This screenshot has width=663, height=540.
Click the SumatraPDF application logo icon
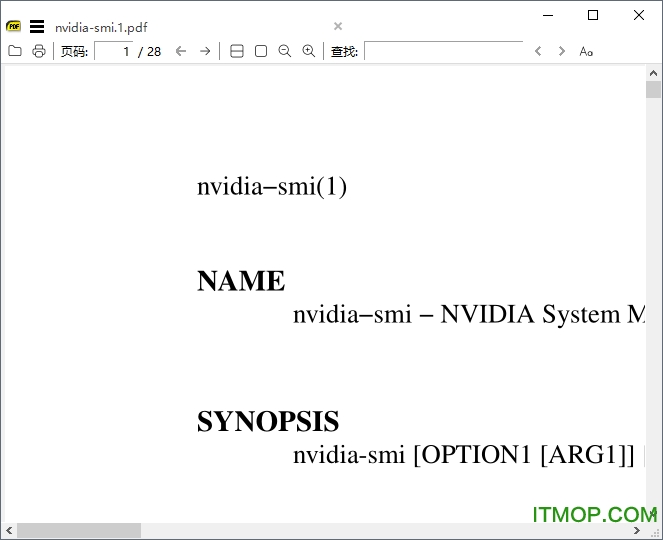(x=14, y=26)
